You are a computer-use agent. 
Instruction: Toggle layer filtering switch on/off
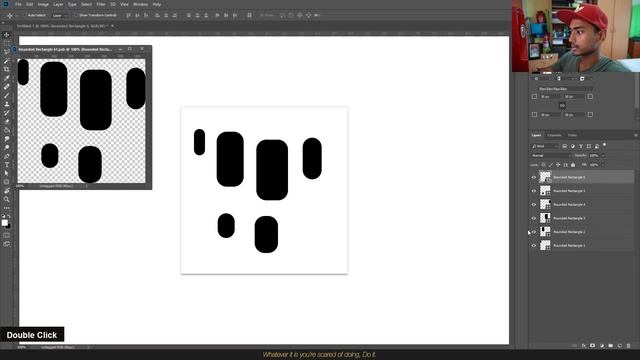604,145
